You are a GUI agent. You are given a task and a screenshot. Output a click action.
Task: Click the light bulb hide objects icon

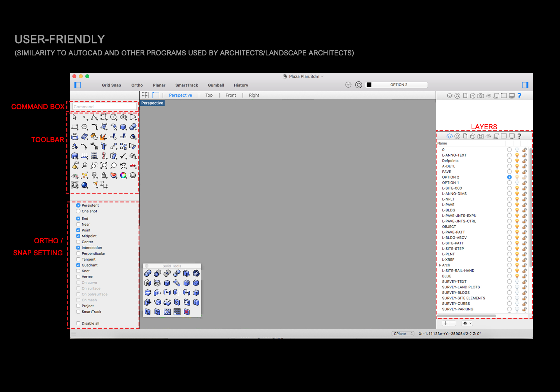(x=94, y=175)
